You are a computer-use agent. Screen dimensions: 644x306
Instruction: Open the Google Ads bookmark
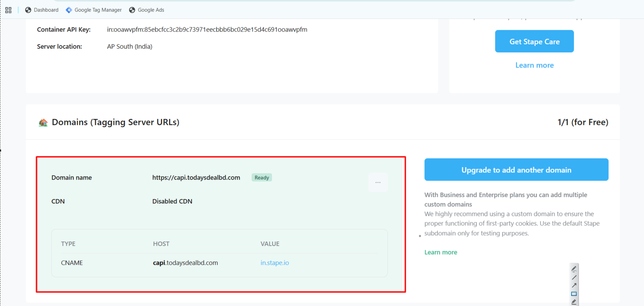tap(147, 10)
